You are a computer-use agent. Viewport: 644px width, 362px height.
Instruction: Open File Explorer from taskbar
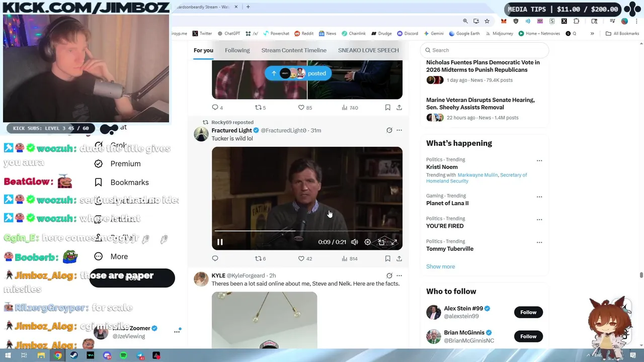point(41,355)
